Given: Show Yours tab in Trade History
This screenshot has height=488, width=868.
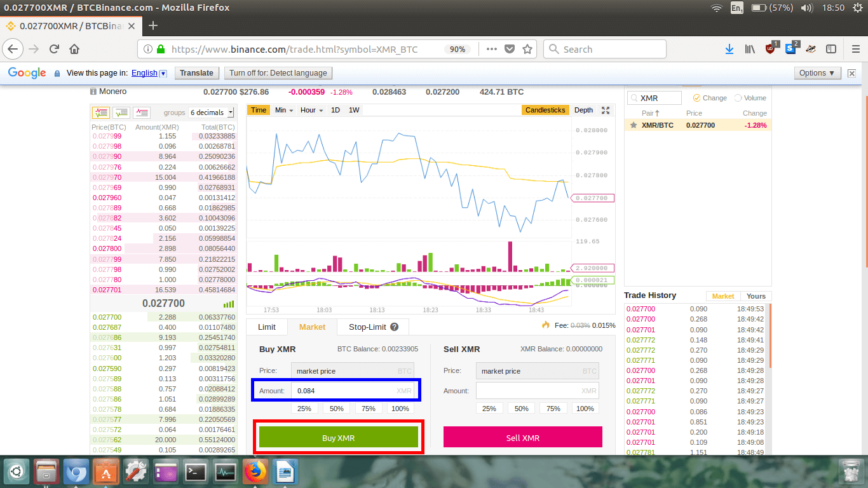Looking at the screenshot, I should tap(756, 296).
